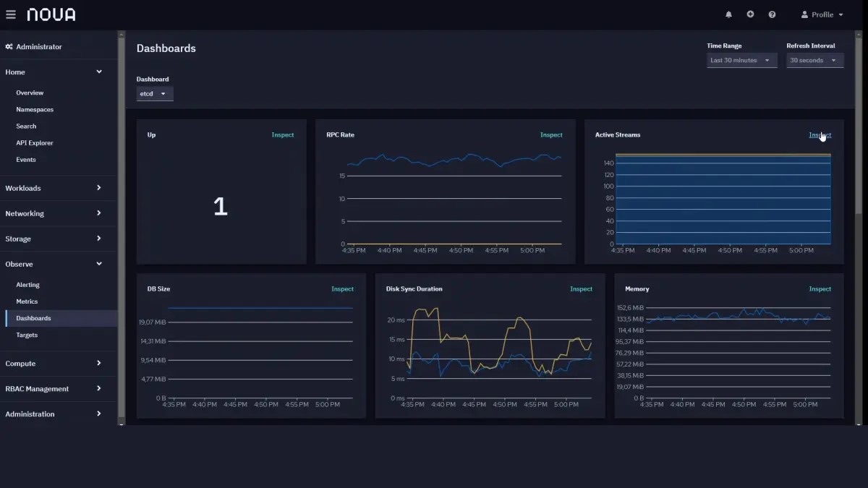The height and width of the screenshot is (488, 868).
Task: Open Events page
Action: pos(26,159)
